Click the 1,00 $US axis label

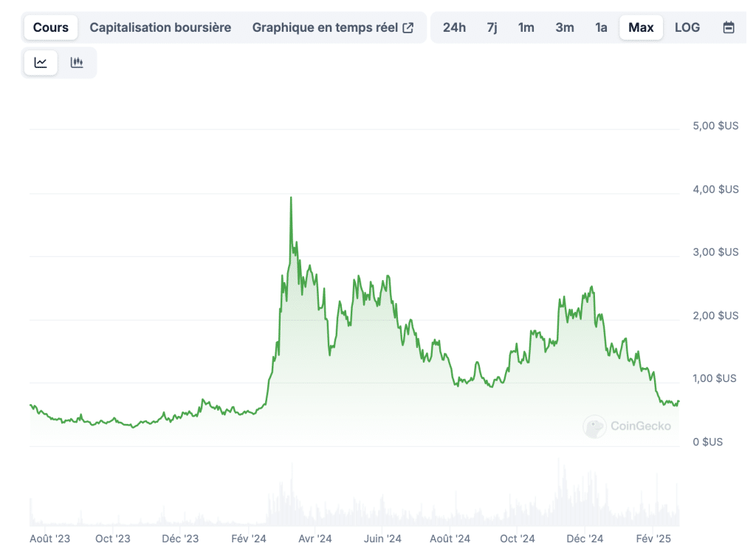[x=715, y=378]
